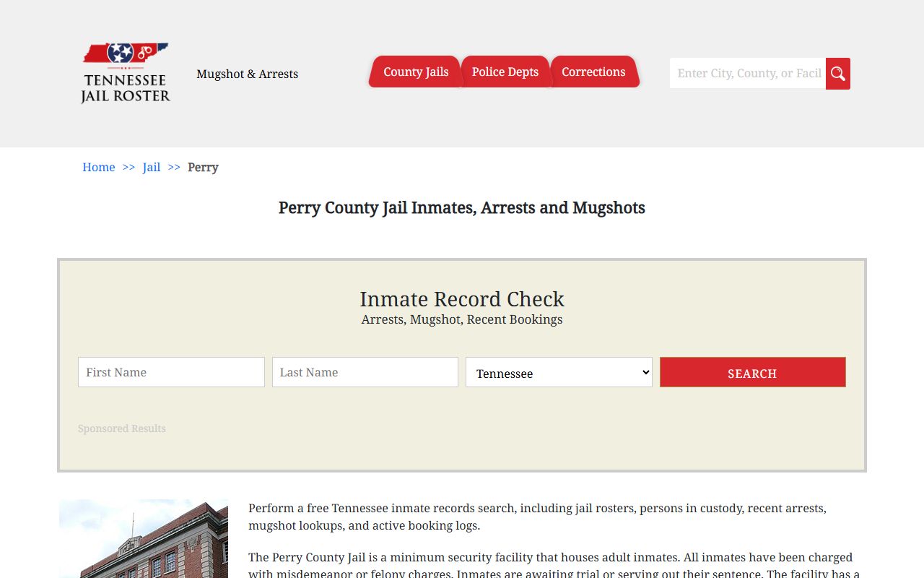The image size is (924, 578).
Task: Click the 'Arrests, Mugshot, Recent Bookings' subtitle
Action: coord(462,319)
